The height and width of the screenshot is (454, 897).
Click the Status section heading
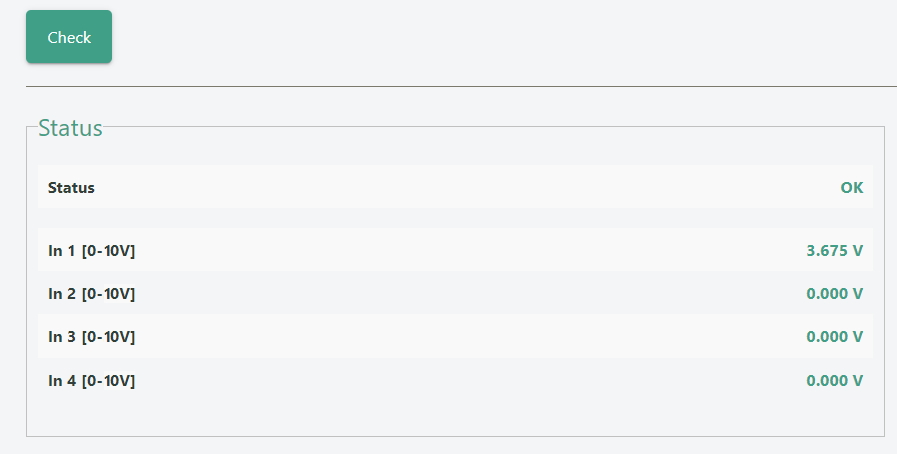tap(70, 128)
